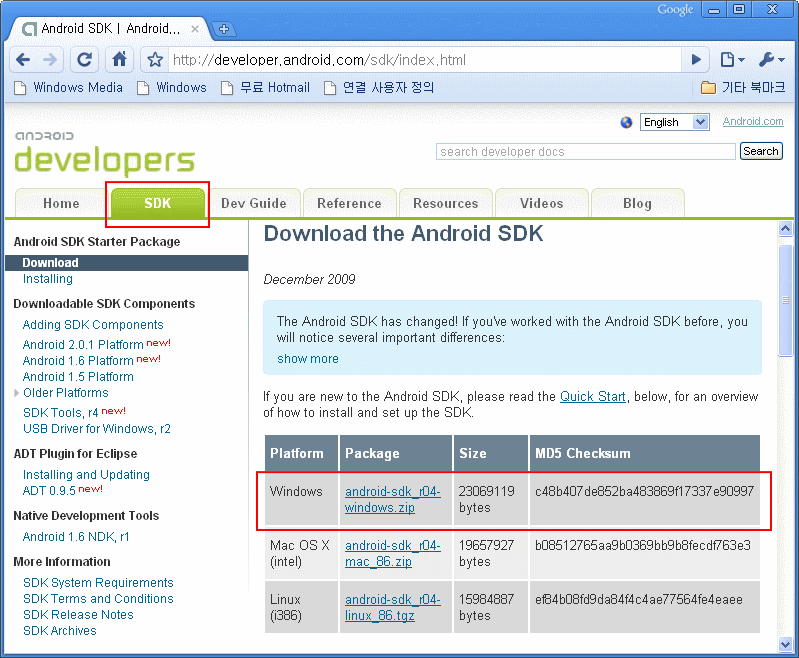
Task: Close the Android SDK browser tab
Action: click(195, 29)
